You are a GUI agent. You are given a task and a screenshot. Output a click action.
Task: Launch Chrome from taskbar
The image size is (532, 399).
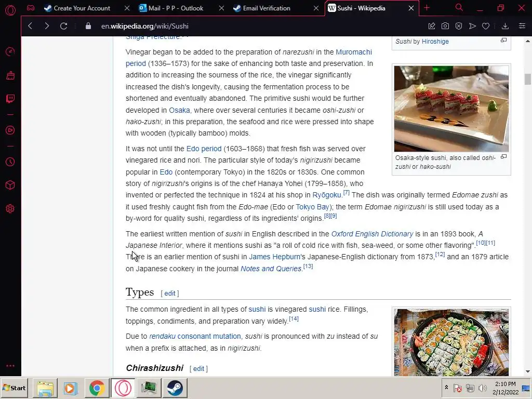click(x=97, y=388)
